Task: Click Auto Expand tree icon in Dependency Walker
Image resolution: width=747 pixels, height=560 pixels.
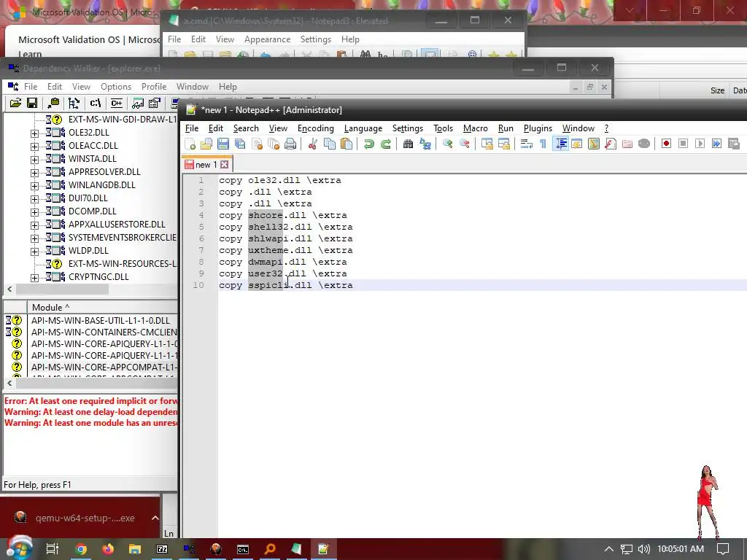Action: 74,103
